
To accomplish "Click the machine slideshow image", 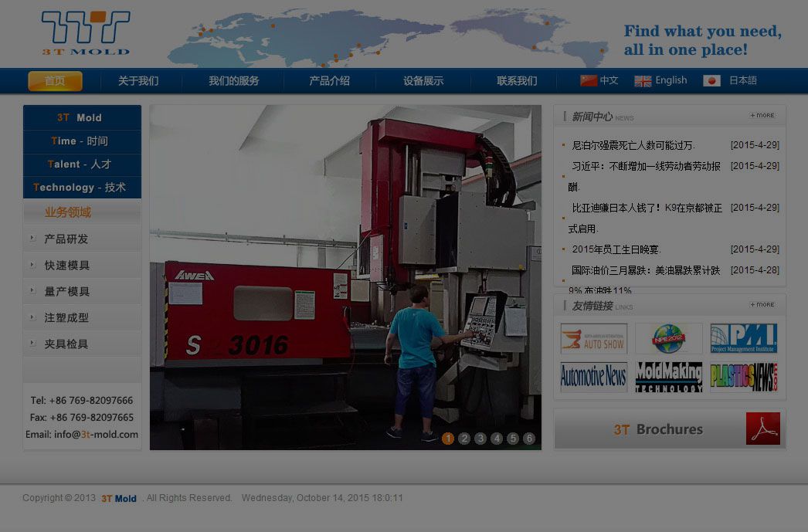I will point(345,277).
